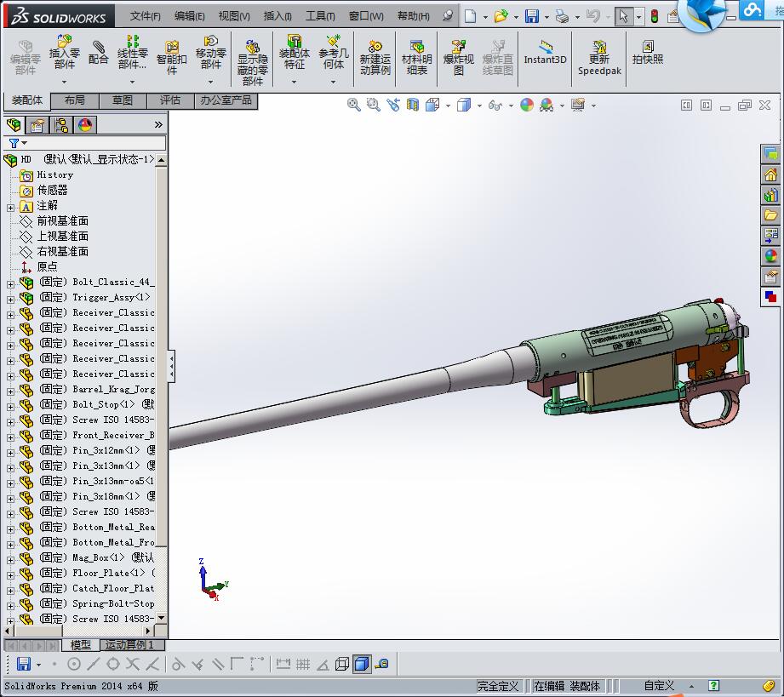This screenshot has height=697, width=784.
Task: Open the Section View icon in view toolbar
Action: tap(413, 105)
